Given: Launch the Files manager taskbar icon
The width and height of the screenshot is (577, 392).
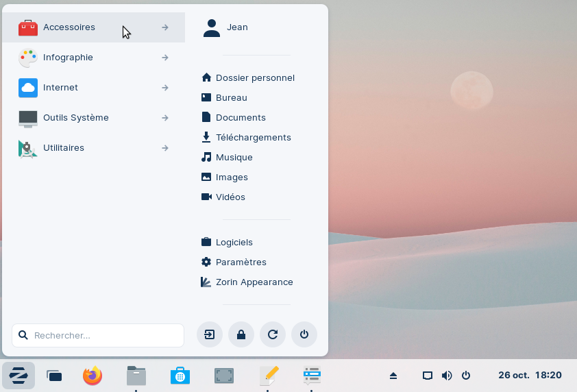Looking at the screenshot, I should [136, 376].
